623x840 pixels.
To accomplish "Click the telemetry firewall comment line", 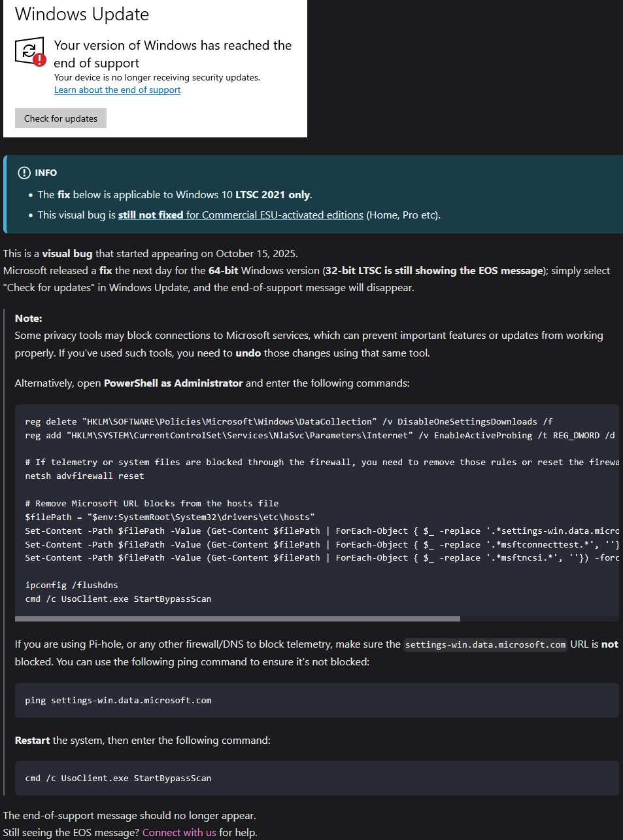I will click(322, 462).
